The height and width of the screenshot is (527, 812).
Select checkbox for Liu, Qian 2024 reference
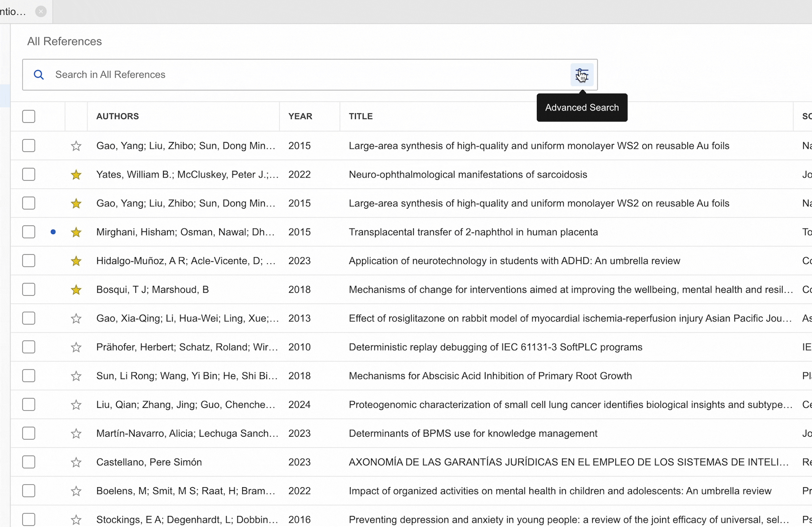(29, 405)
